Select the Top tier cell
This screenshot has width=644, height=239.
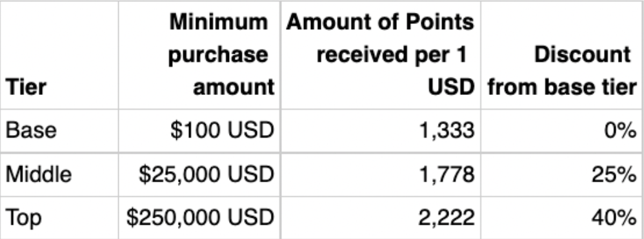point(59,218)
